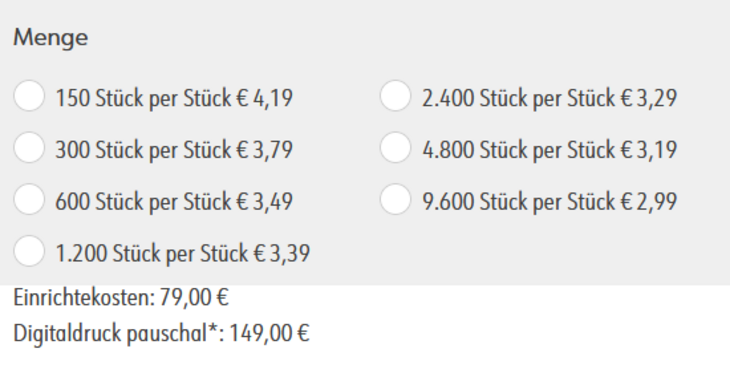
Task: Choose the 300 Stück quantity radio button
Action: coord(29,148)
